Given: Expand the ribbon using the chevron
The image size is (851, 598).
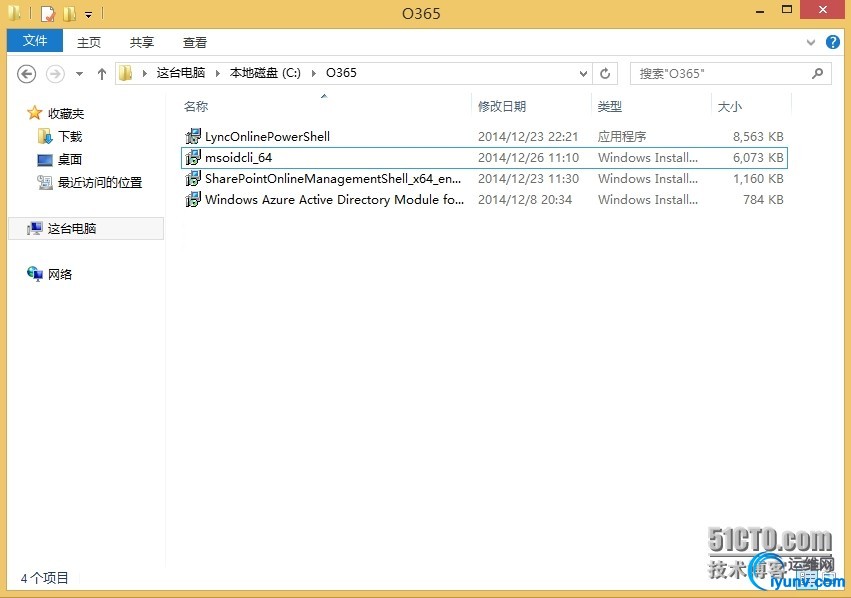Looking at the screenshot, I should coord(811,42).
